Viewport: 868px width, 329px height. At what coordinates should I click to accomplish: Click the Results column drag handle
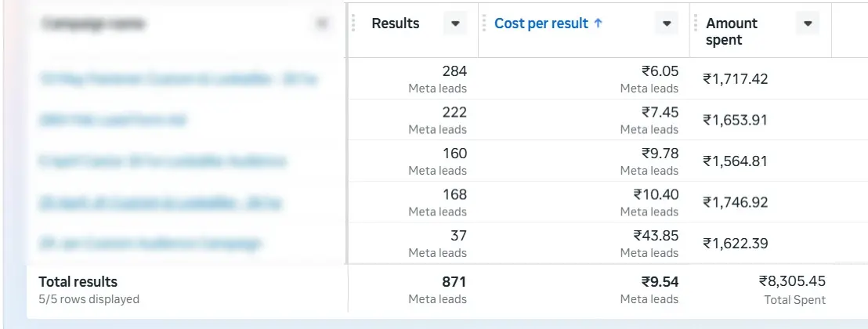[x=354, y=23]
